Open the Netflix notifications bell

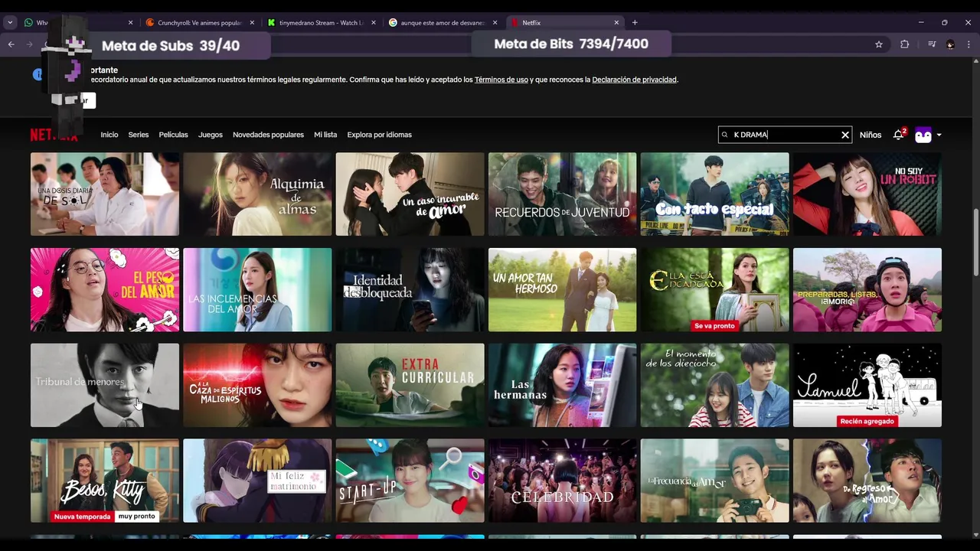[898, 135]
